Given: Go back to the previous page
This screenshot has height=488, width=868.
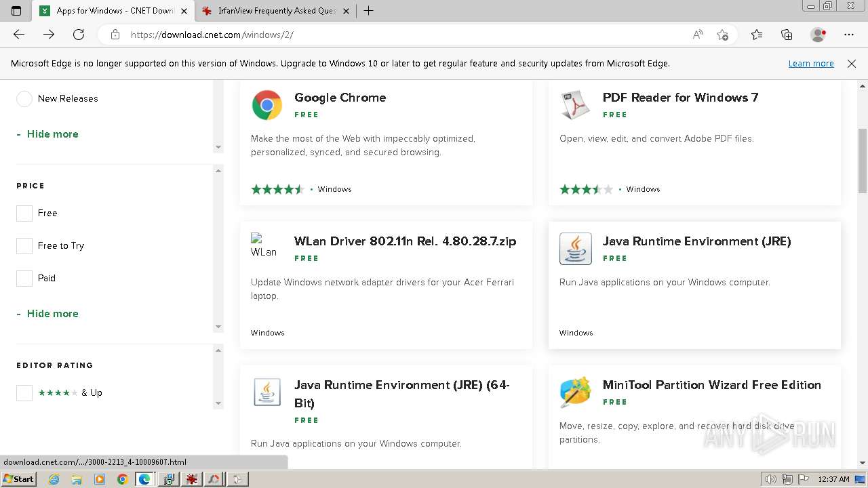Looking at the screenshot, I should (19, 35).
